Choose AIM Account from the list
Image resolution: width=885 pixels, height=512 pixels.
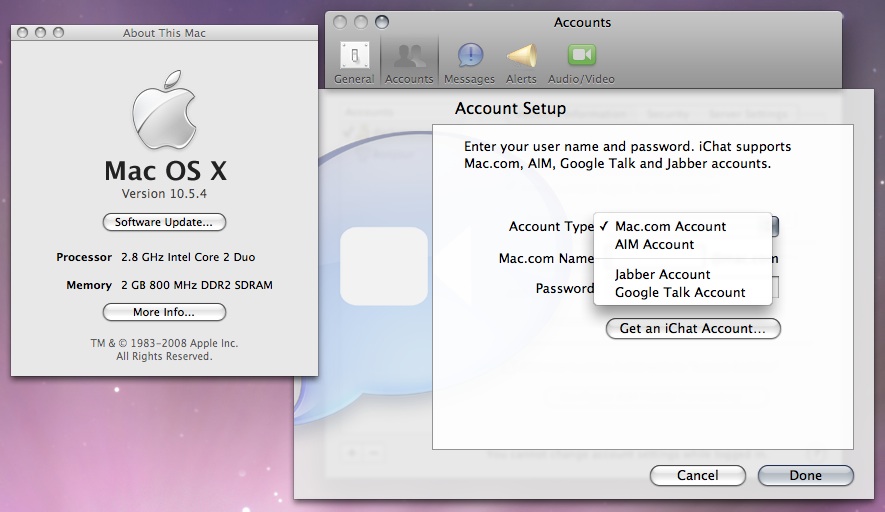point(682,244)
